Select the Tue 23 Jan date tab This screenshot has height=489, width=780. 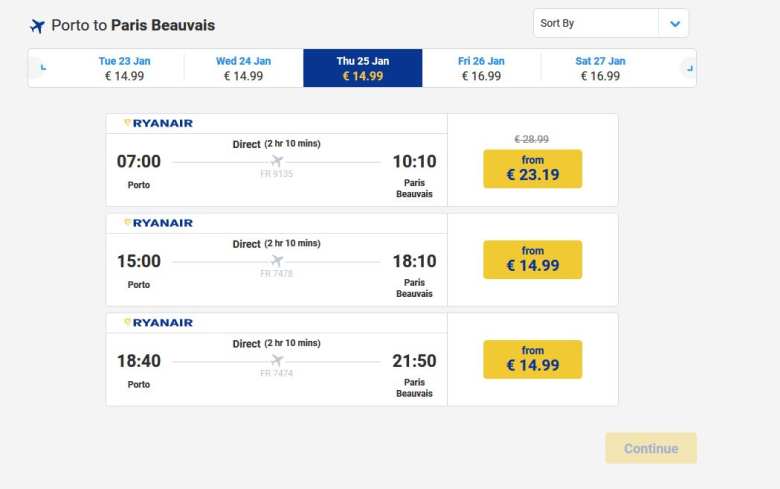point(125,68)
